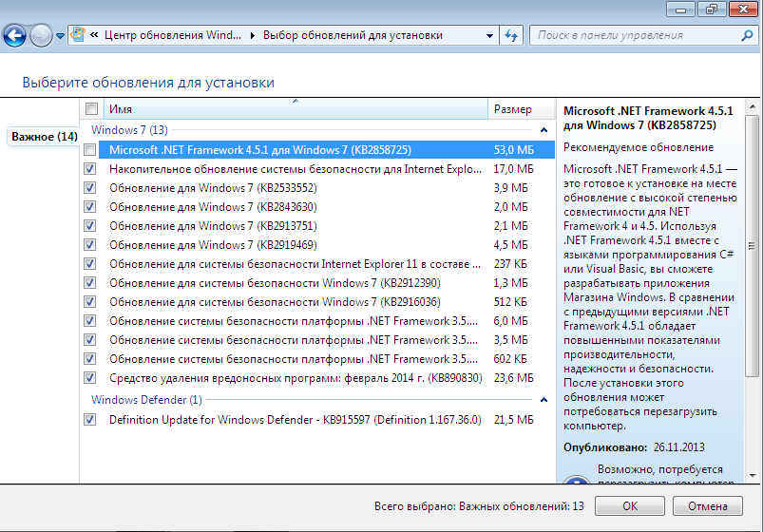
Task: Uncheck update KB2533552 checkbox
Action: [x=89, y=188]
